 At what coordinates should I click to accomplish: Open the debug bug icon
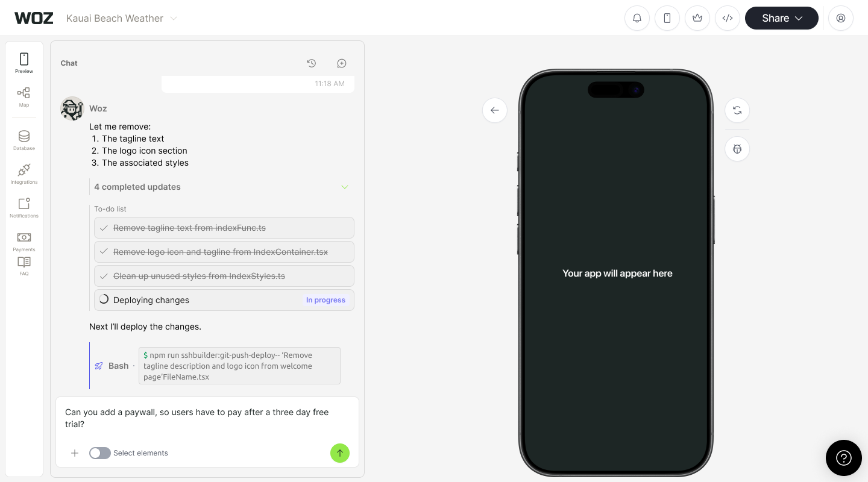pos(737,149)
